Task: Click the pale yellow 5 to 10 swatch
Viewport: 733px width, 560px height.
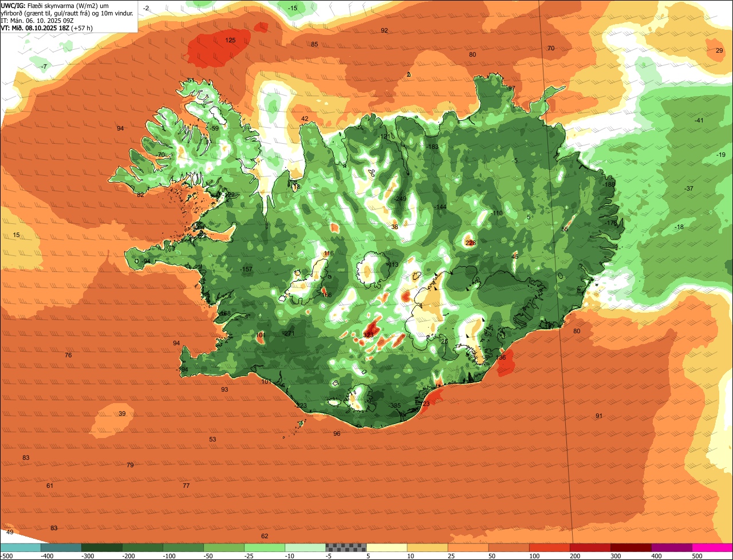Action: tap(387, 547)
